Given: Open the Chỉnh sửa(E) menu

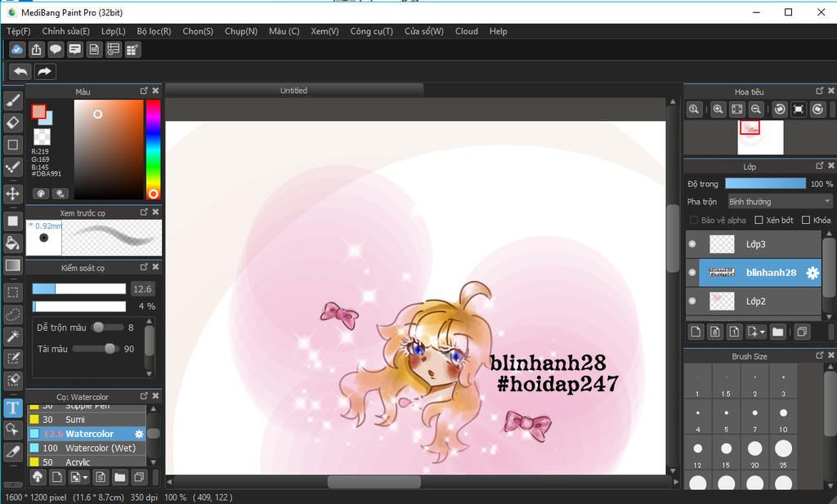Looking at the screenshot, I should point(65,32).
